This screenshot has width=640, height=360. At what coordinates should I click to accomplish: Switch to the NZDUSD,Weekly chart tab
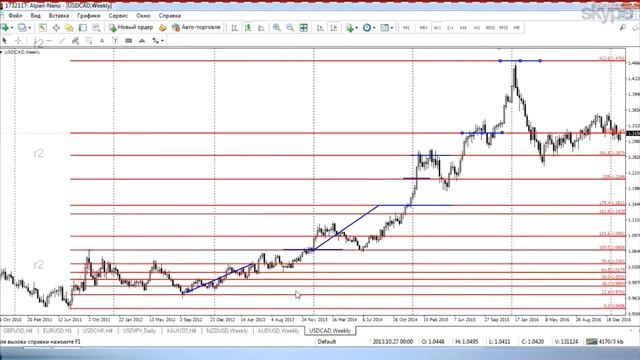coord(227,331)
